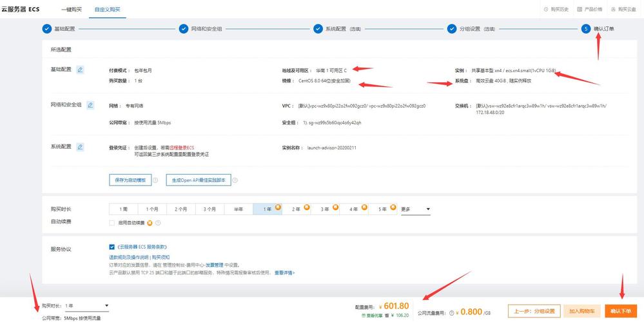Uncheck the 云服务器 ECS 服务条款 checkbox

[112, 247]
